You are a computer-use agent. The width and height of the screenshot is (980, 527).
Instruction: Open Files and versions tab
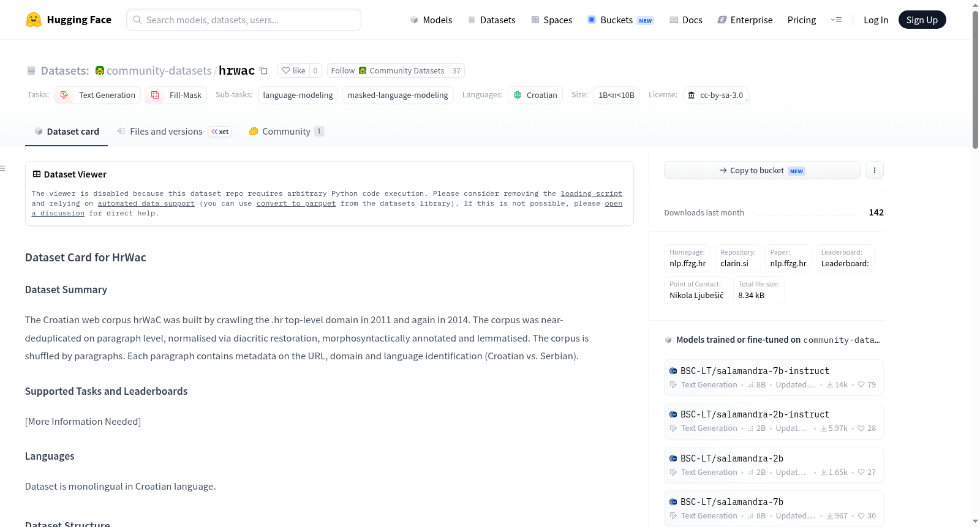coord(174,131)
